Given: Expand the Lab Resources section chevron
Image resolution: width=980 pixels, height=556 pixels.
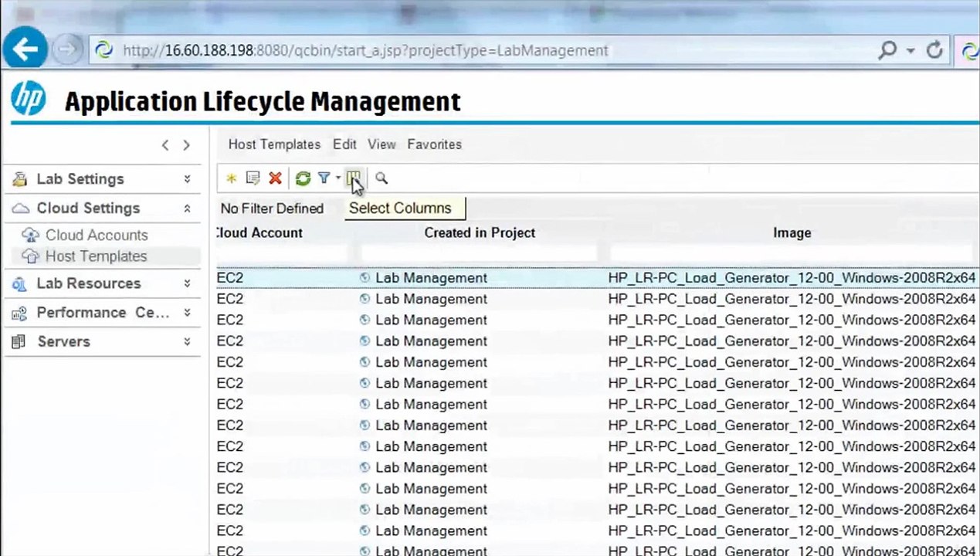Looking at the screenshot, I should (187, 283).
